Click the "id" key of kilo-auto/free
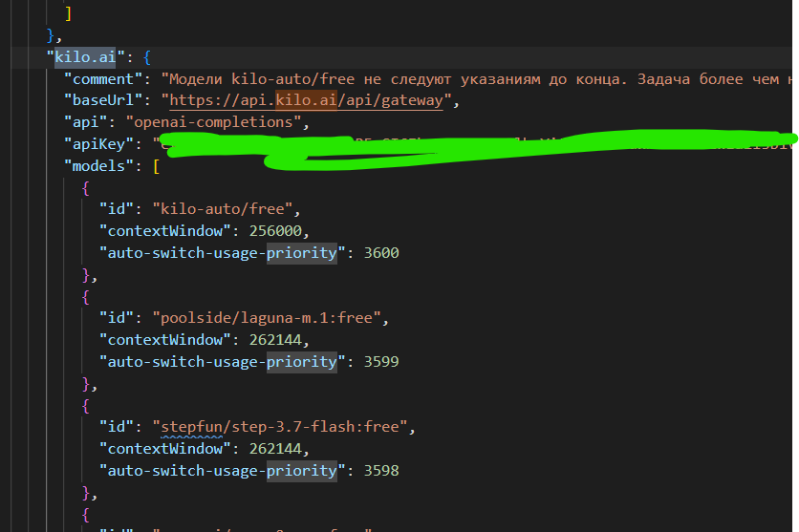Screen dimensions: 799x532 point(117,209)
